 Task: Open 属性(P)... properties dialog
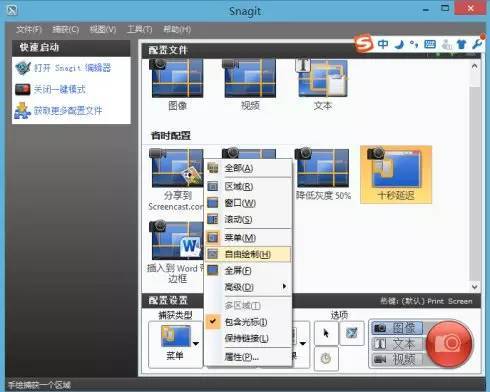click(248, 357)
